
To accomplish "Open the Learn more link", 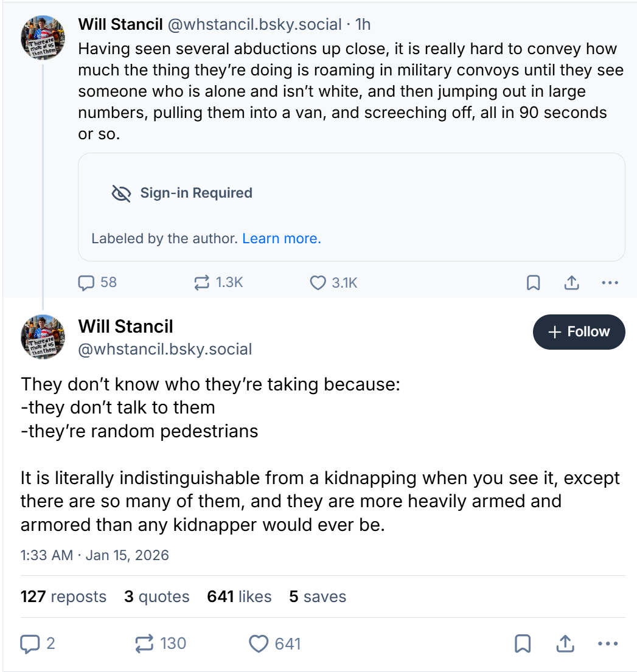I will [281, 238].
